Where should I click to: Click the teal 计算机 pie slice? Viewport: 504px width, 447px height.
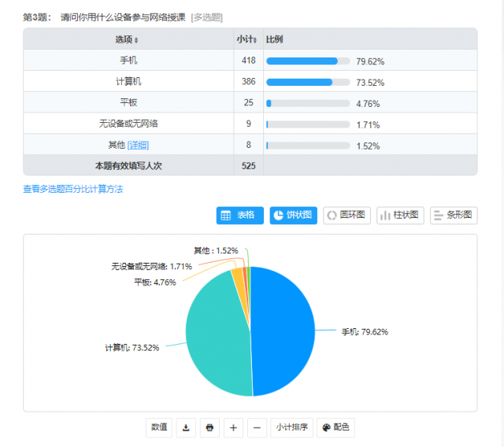coord(217,334)
